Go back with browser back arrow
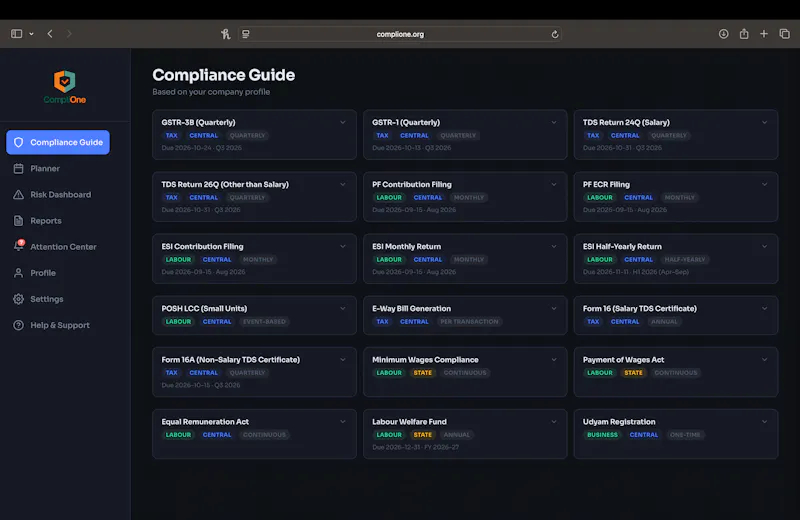This screenshot has width=800, height=520. (50, 34)
